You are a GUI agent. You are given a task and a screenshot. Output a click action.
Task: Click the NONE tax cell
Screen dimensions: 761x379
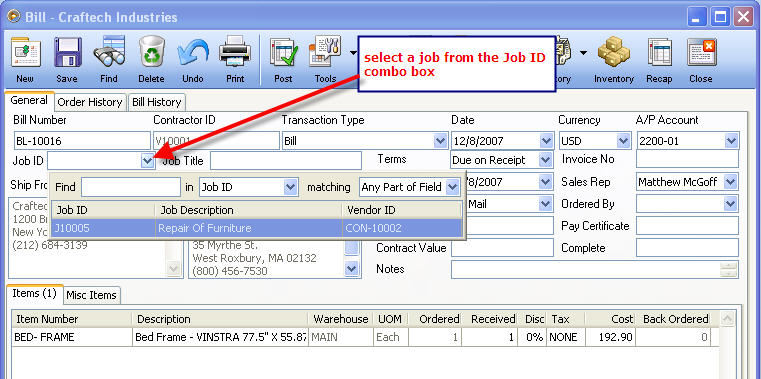pyautogui.click(x=566, y=337)
